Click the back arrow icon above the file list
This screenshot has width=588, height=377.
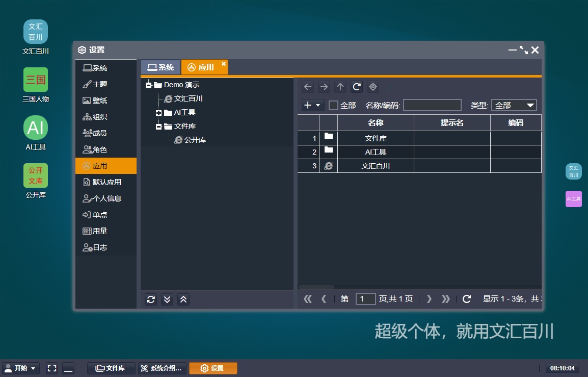(x=308, y=87)
